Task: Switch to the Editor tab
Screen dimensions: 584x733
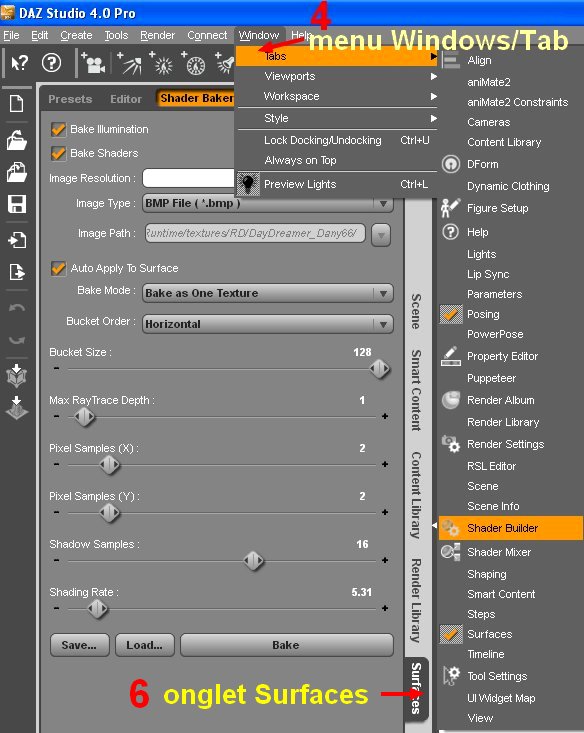Action: (x=126, y=99)
